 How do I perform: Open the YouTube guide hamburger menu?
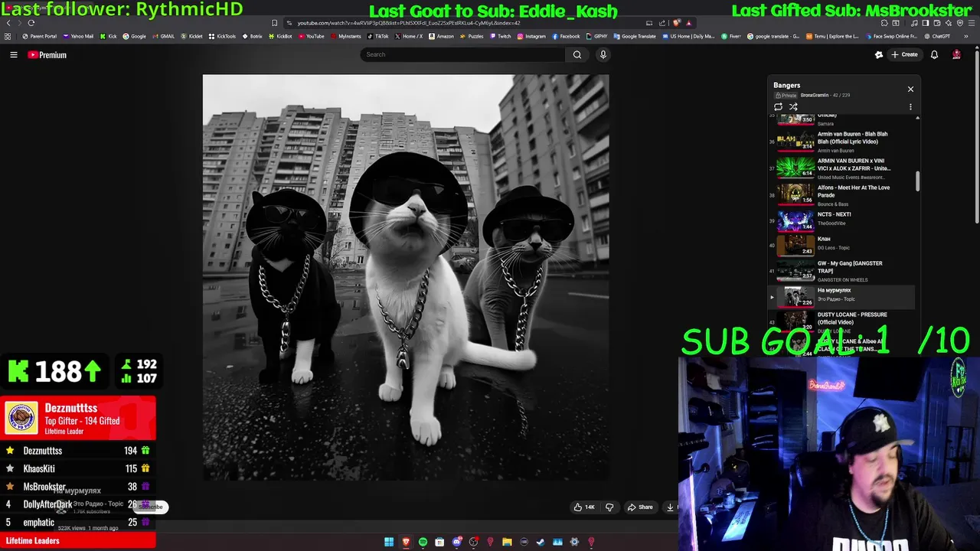pyautogui.click(x=14, y=54)
